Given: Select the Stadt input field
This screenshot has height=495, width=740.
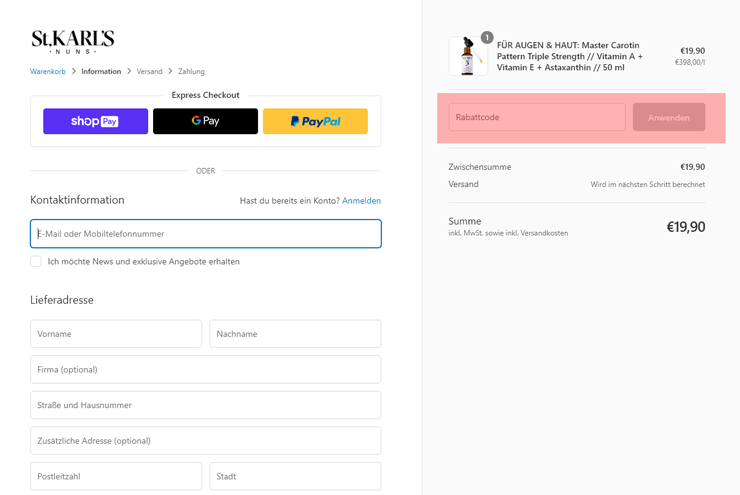Looking at the screenshot, I should (x=295, y=476).
